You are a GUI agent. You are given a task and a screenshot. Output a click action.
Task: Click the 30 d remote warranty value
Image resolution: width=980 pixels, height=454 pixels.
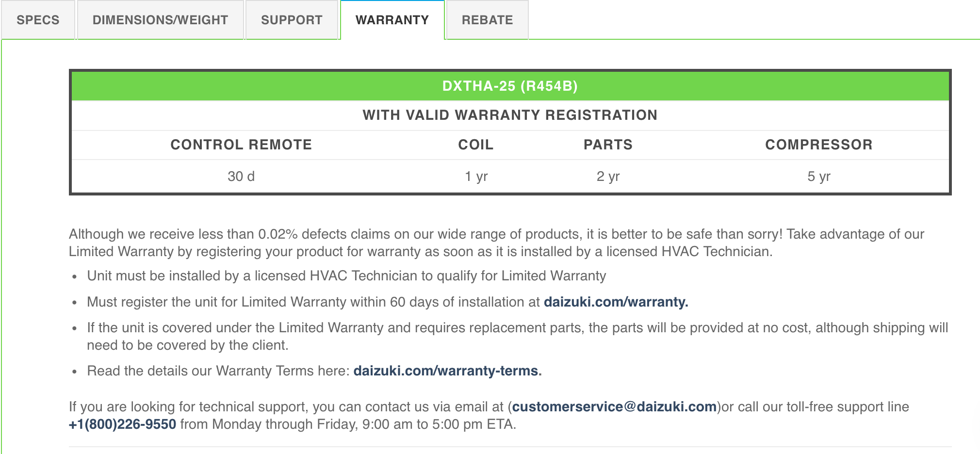click(241, 176)
